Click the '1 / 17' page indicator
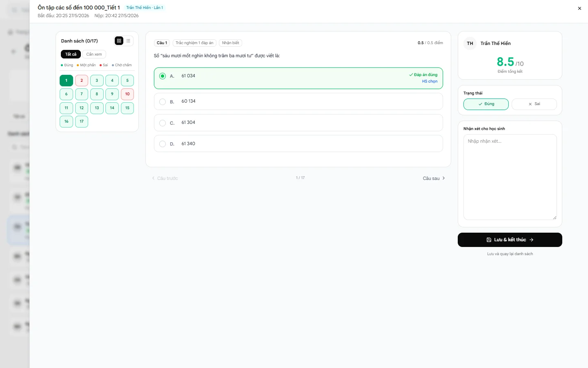The height and width of the screenshot is (368, 588). pyautogui.click(x=300, y=178)
